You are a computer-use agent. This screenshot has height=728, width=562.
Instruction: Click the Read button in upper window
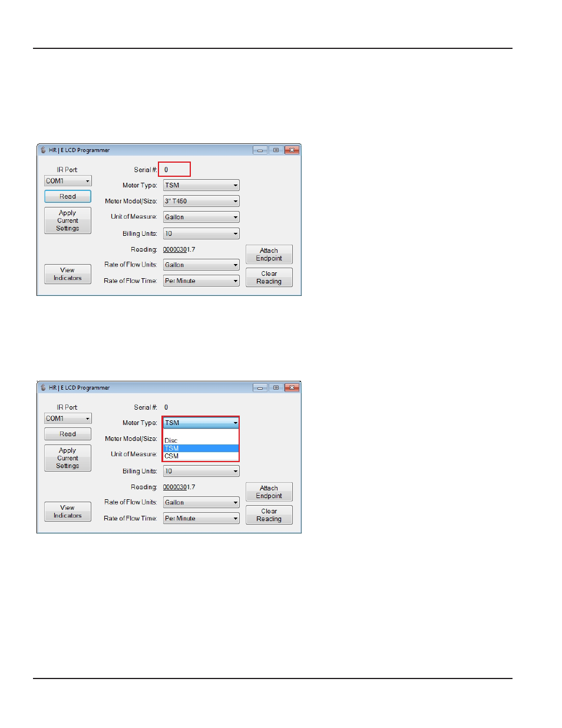(68, 196)
